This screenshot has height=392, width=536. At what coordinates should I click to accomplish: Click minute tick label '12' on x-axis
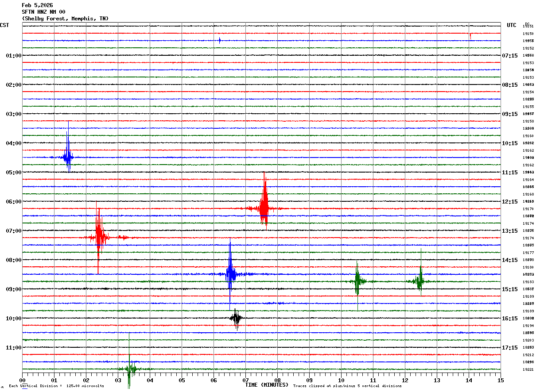click(405, 380)
